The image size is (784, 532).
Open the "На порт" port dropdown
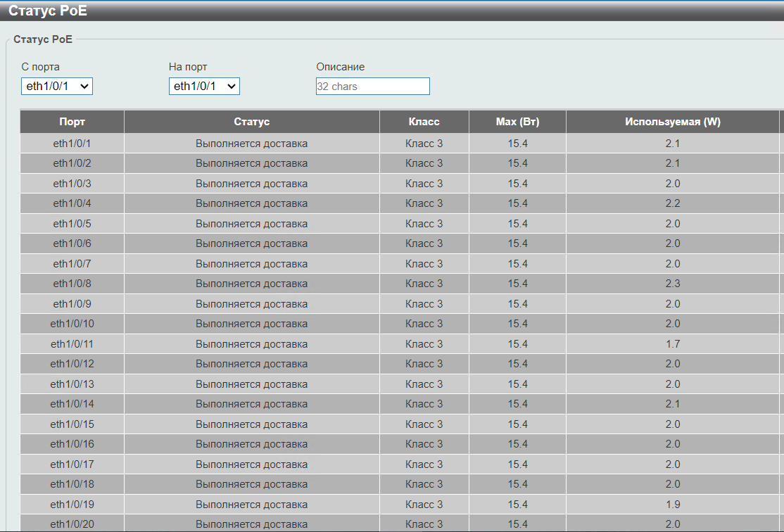(205, 86)
